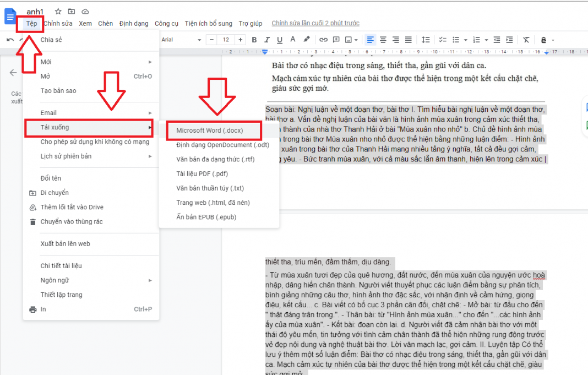Viewport: 588px width, 375px height.
Task: Click the undo icon
Action: point(10,40)
